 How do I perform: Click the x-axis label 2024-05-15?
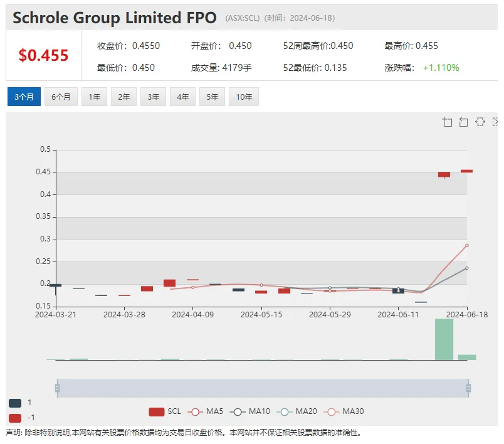click(261, 314)
